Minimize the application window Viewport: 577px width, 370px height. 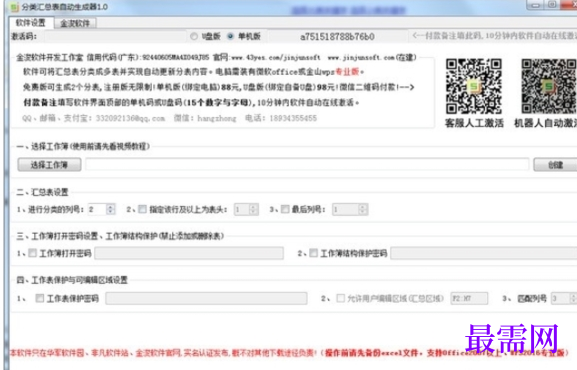tap(536, 5)
